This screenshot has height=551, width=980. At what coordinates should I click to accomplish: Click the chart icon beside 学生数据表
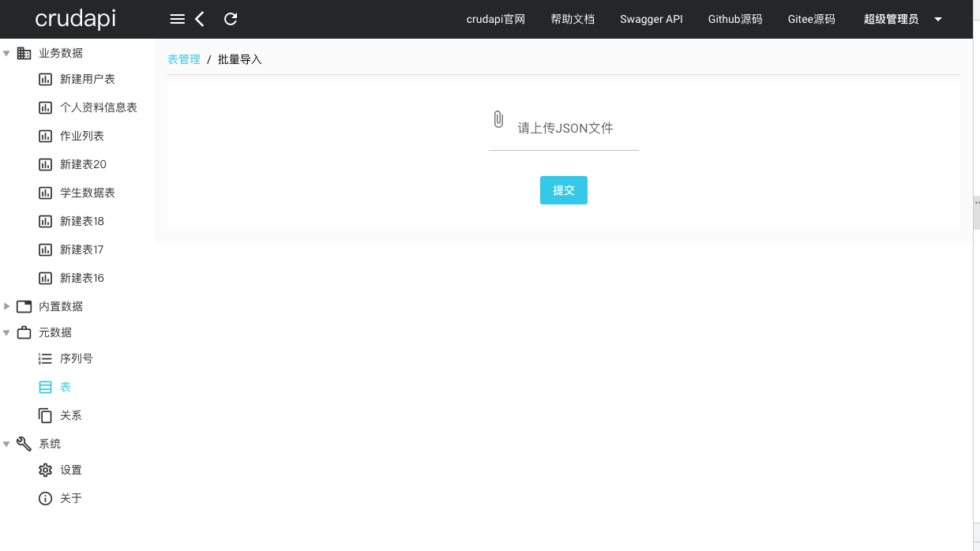pyautogui.click(x=45, y=193)
